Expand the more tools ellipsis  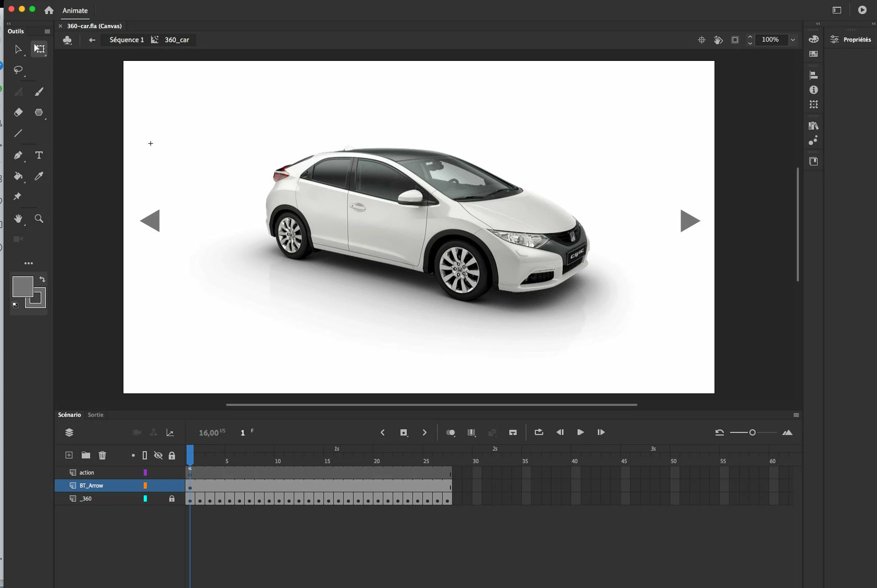tap(29, 263)
